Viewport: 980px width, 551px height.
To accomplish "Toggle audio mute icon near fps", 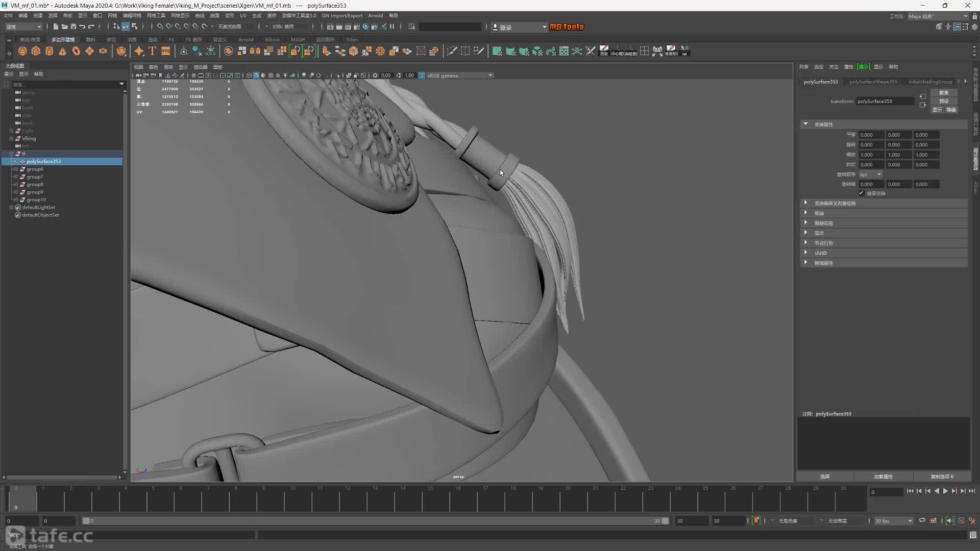I will 949,520.
